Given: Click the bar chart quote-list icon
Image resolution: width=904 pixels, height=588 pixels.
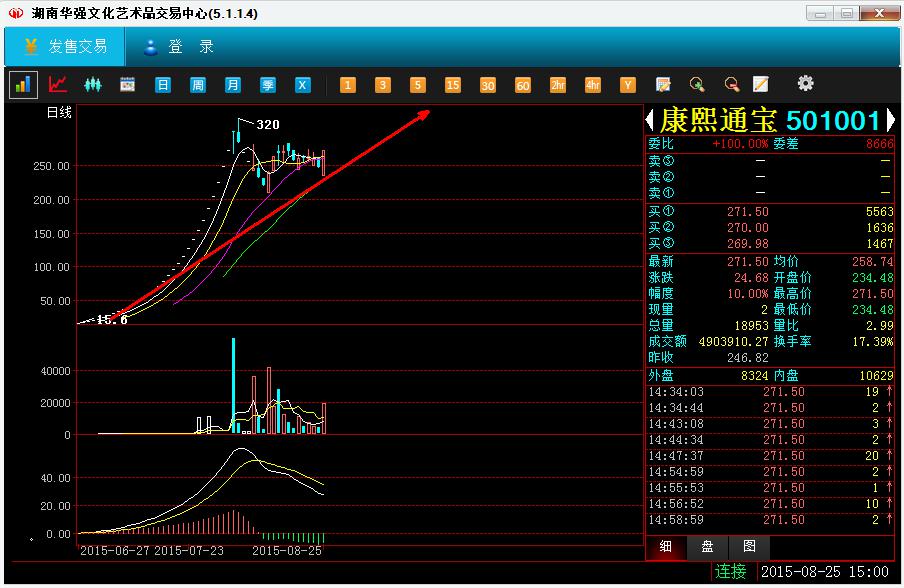Looking at the screenshot, I should [23, 85].
